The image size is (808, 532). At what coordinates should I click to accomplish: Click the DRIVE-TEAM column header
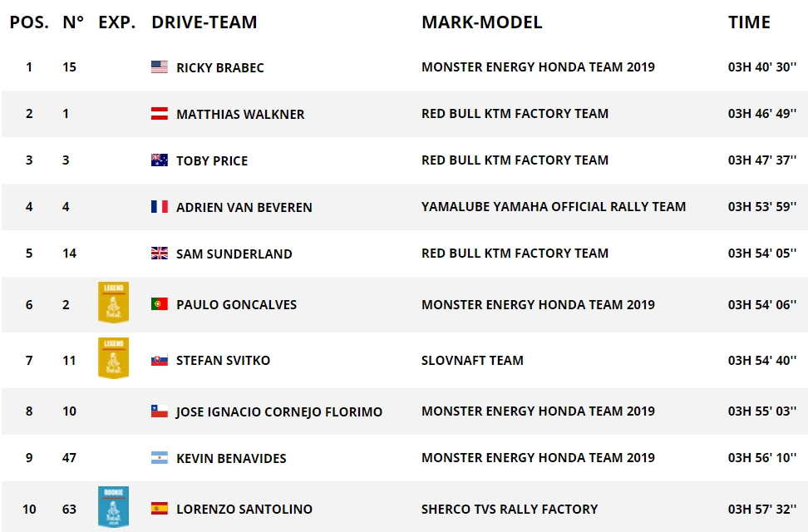[x=204, y=22]
